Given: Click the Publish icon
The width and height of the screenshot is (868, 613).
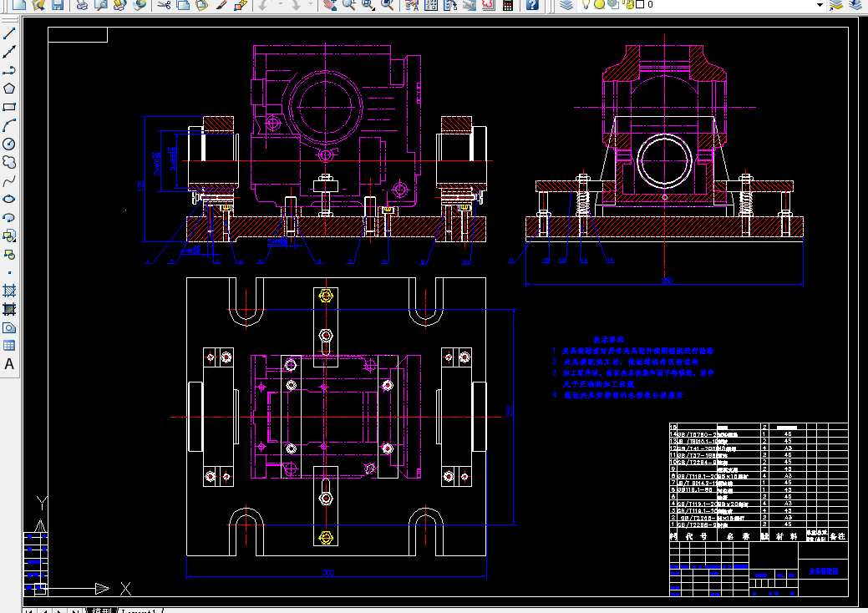Looking at the screenshot, I should click(x=119, y=4).
